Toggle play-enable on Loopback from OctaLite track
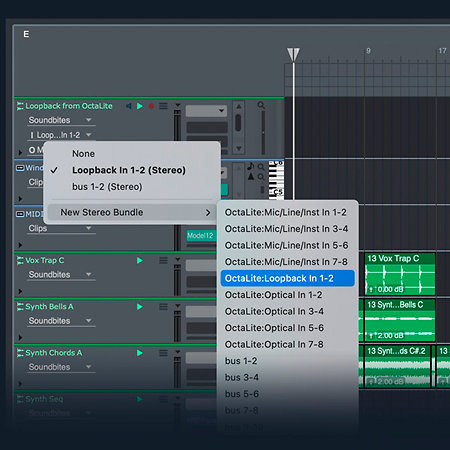The height and width of the screenshot is (450, 450). pos(140,106)
